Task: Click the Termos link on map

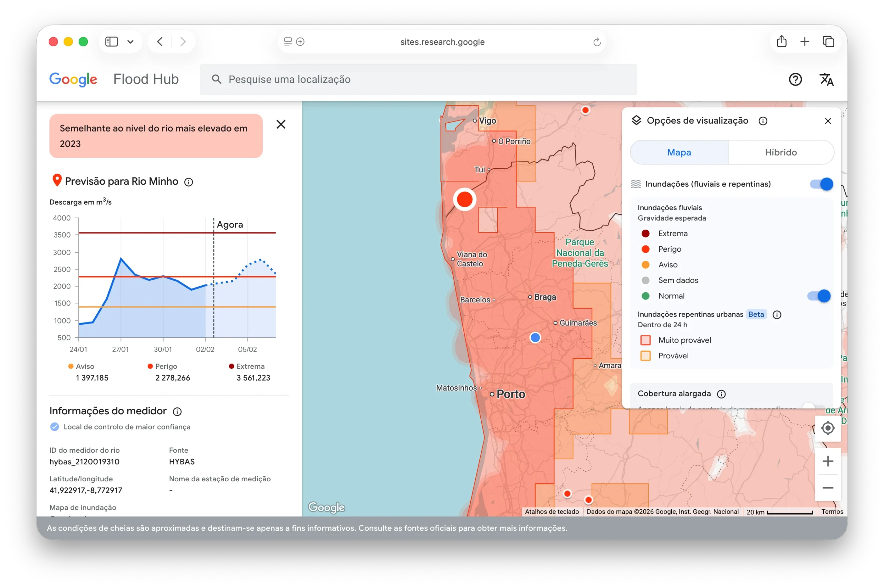Action: click(832, 512)
